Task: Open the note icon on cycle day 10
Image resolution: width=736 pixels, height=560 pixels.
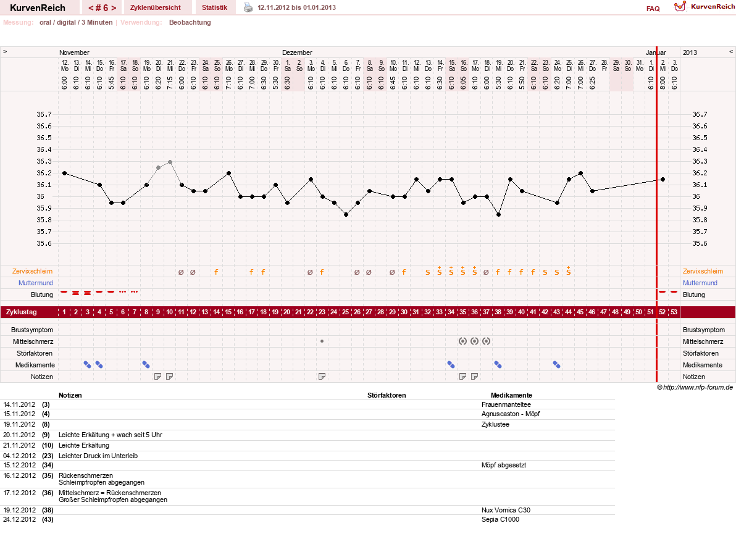Action: tap(169, 377)
